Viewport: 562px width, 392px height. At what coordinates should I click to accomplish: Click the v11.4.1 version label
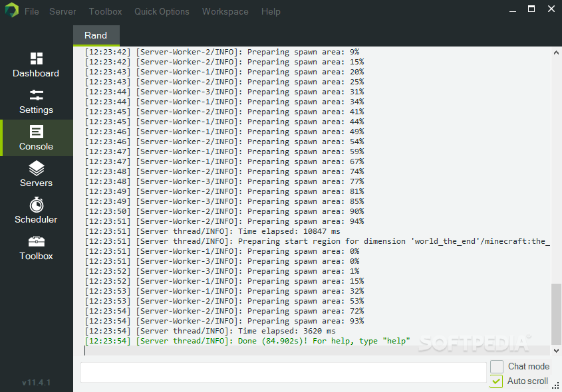point(36,382)
